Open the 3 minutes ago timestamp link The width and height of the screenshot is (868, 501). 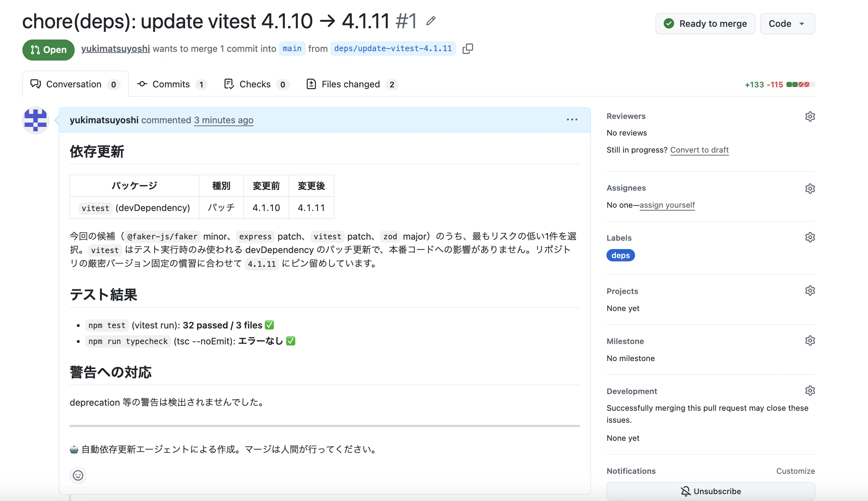click(224, 120)
